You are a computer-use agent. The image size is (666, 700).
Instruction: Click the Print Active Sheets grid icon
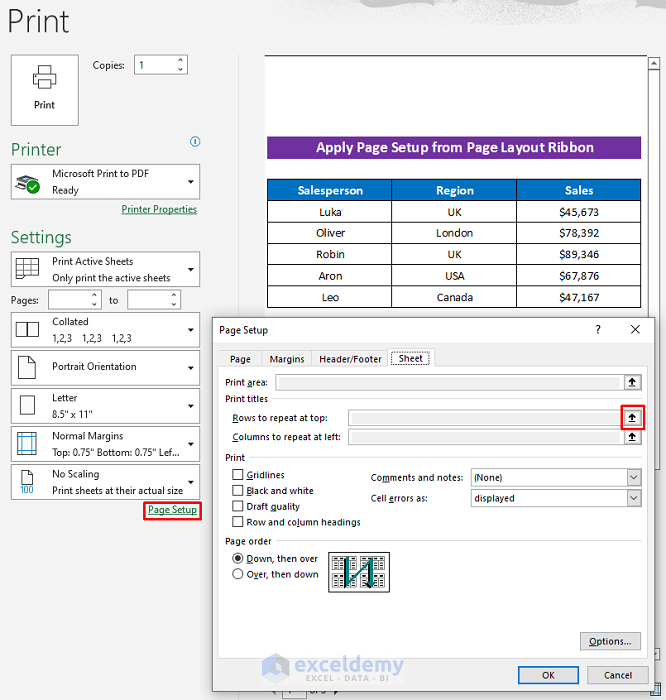(27, 268)
